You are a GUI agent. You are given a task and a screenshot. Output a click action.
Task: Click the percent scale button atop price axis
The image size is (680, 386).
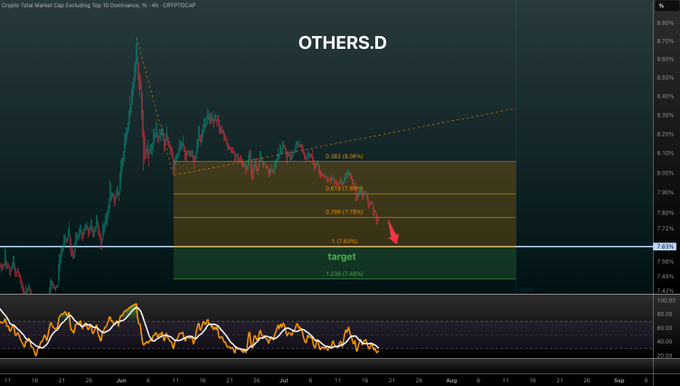[x=661, y=6]
